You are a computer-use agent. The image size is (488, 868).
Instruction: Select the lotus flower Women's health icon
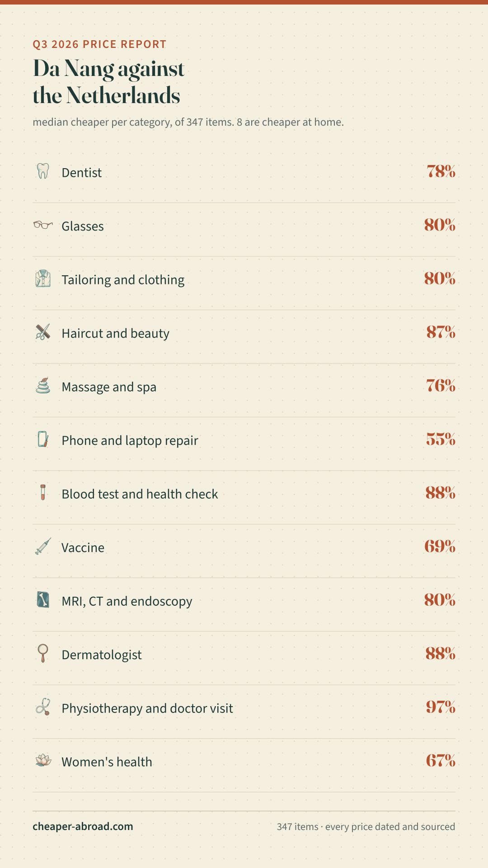tap(43, 760)
